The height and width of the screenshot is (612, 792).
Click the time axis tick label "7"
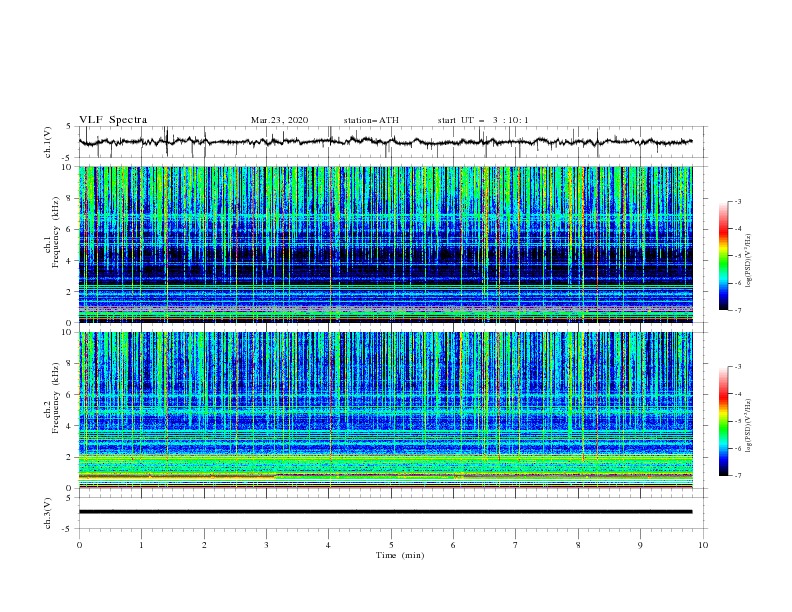point(516,545)
